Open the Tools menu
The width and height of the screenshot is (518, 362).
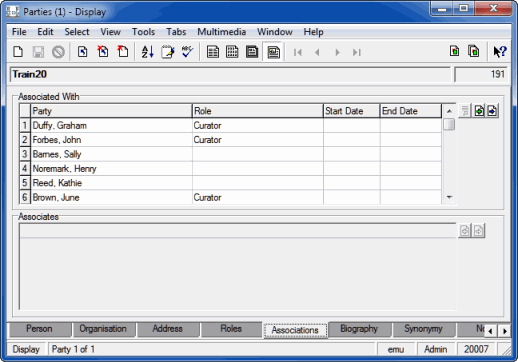(143, 32)
